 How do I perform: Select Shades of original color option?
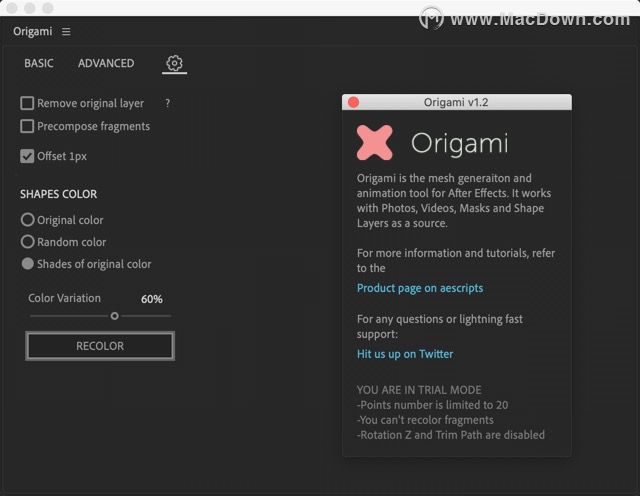click(27, 264)
